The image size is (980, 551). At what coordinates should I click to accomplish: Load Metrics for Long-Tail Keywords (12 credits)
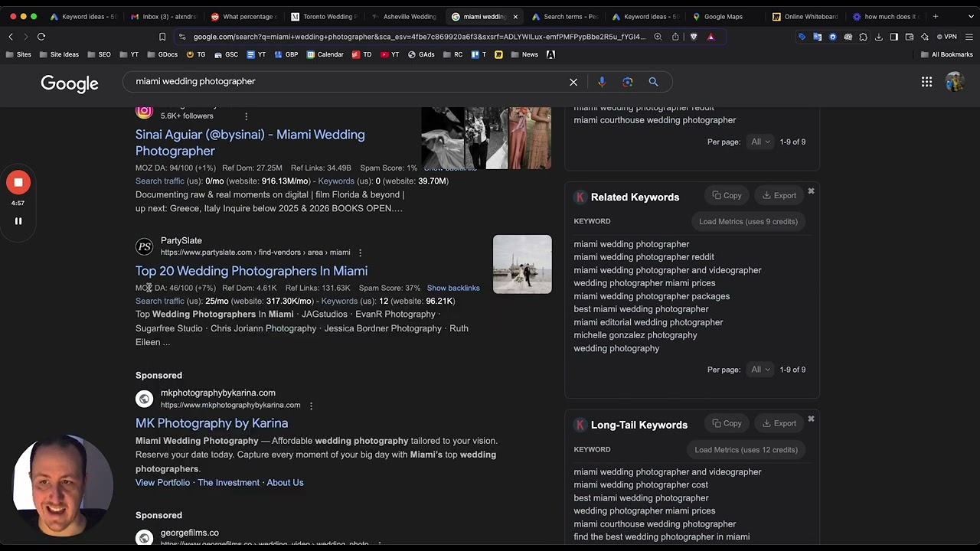(746, 450)
